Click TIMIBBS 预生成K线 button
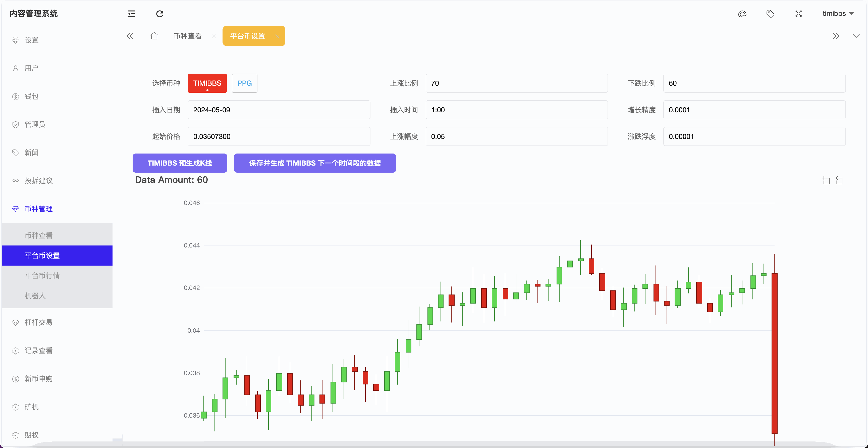This screenshot has width=868, height=448. (x=180, y=163)
